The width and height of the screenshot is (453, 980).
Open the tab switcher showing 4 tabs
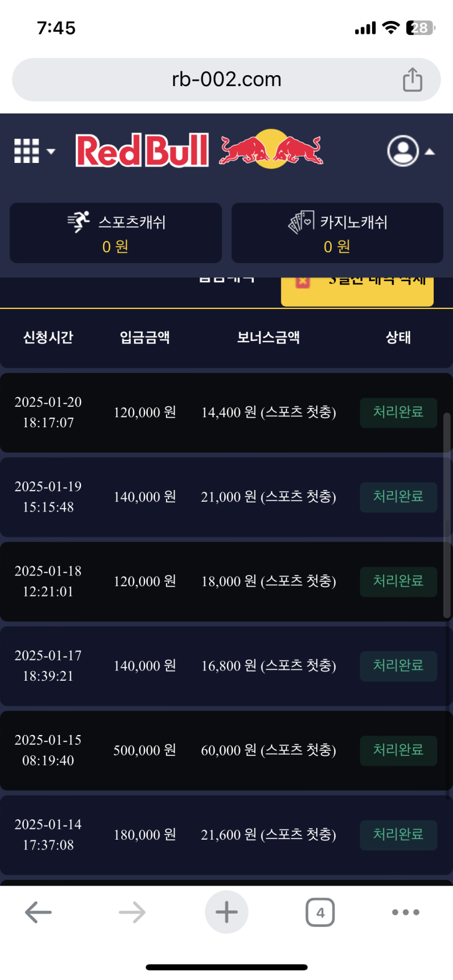(320, 912)
